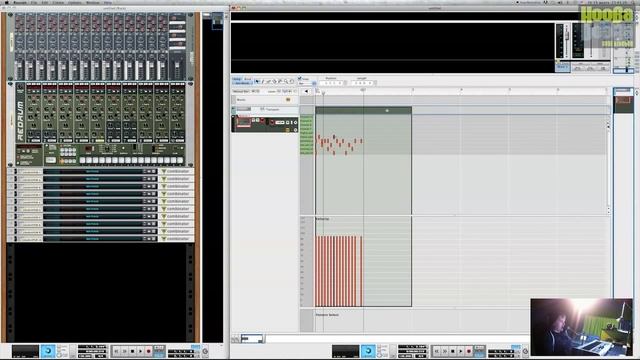
Task: Click Record in the sequencer window transport
Action: (469, 351)
